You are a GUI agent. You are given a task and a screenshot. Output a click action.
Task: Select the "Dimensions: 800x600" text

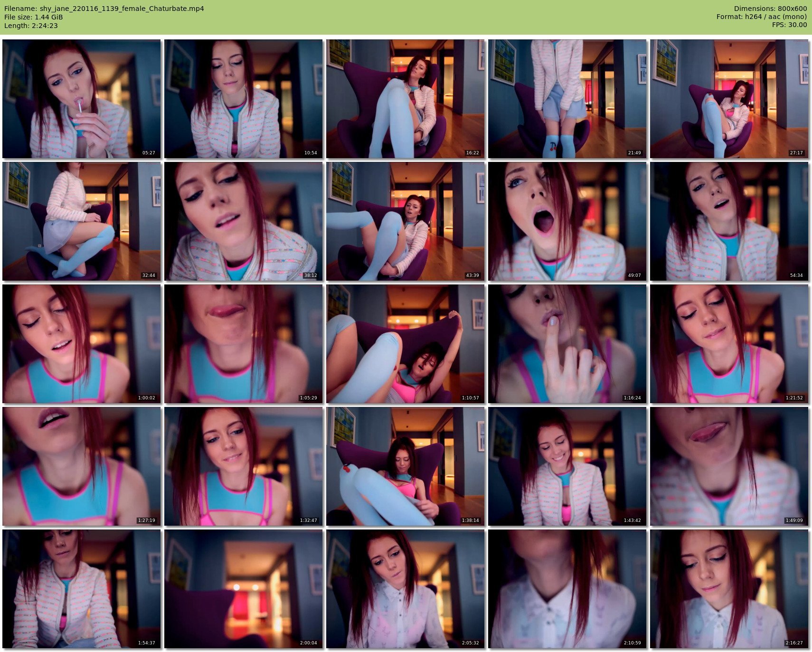point(770,9)
